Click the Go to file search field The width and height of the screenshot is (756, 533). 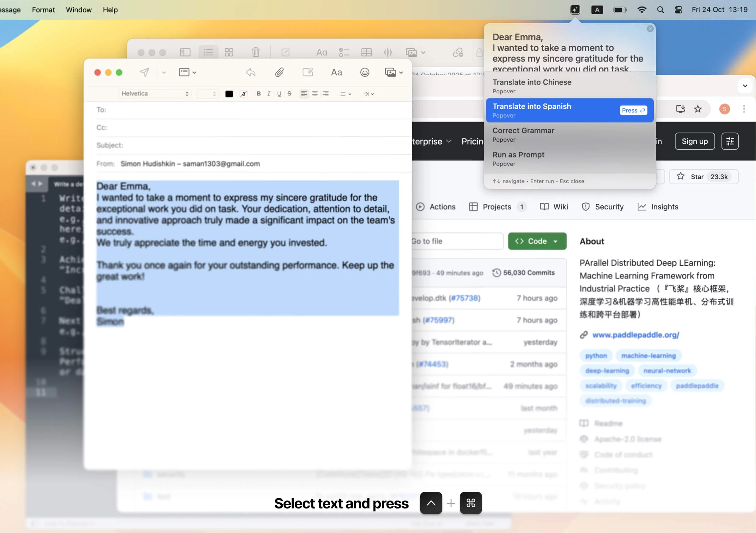(457, 241)
